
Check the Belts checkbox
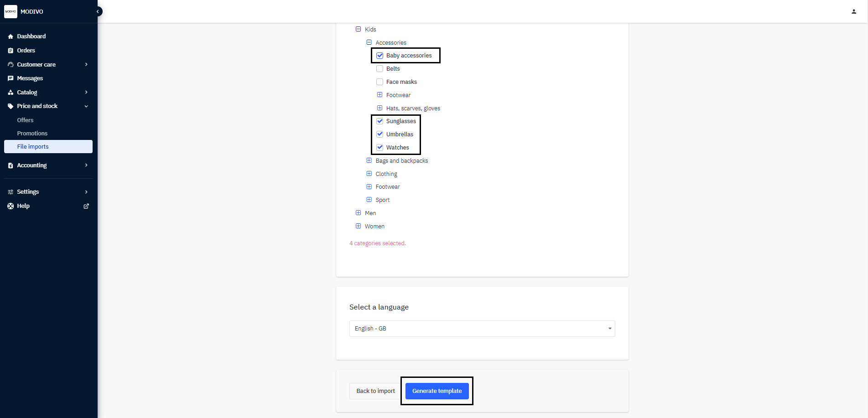click(379, 69)
